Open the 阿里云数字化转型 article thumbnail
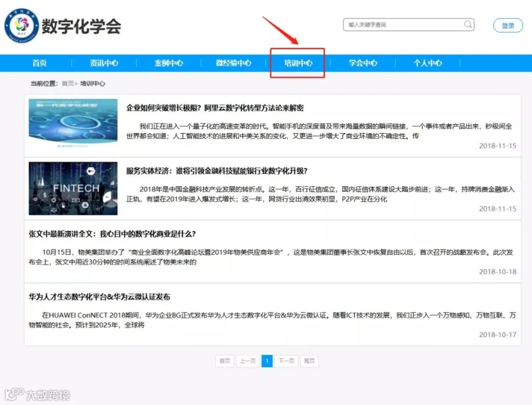The image size is (532, 405). (73, 123)
